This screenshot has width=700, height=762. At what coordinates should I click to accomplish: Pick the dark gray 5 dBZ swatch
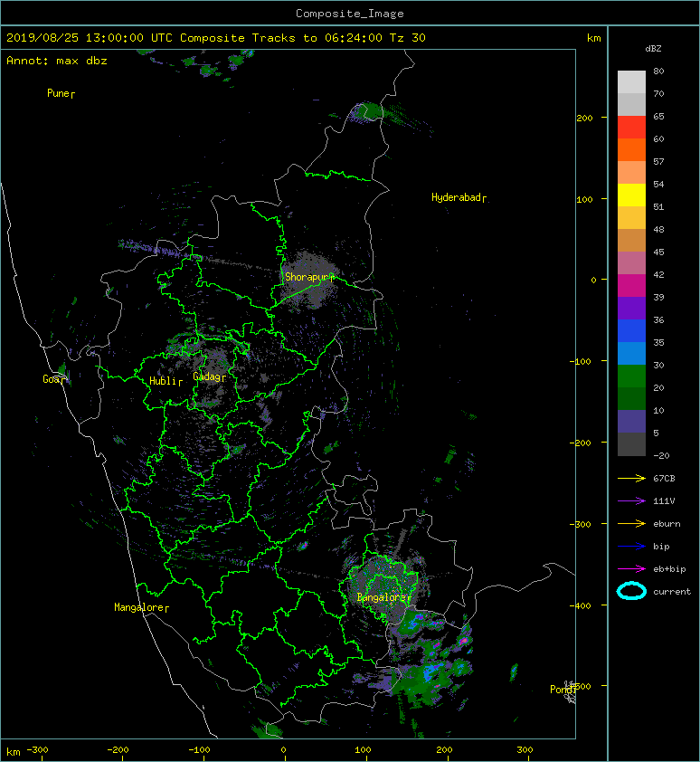[x=631, y=444]
